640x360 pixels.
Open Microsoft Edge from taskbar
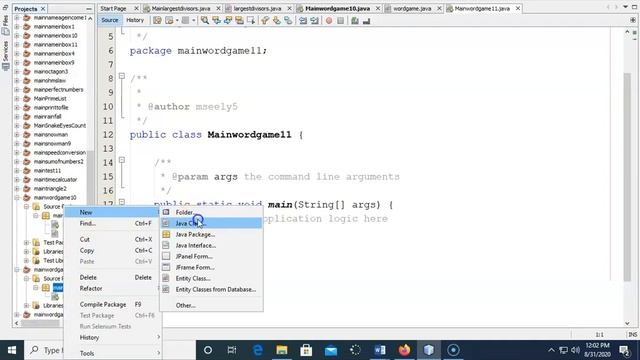pos(258,350)
